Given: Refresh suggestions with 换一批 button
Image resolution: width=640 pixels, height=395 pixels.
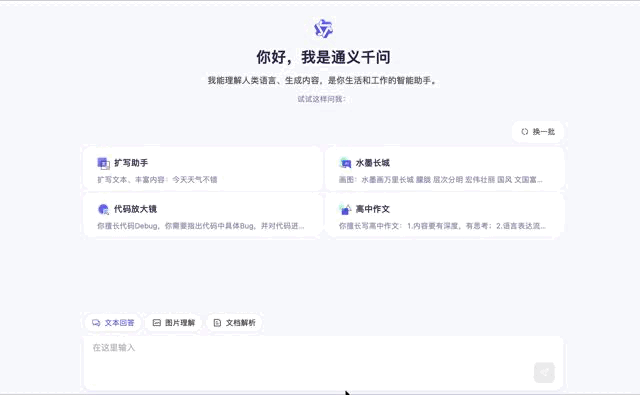Looking at the screenshot, I should 538,131.
